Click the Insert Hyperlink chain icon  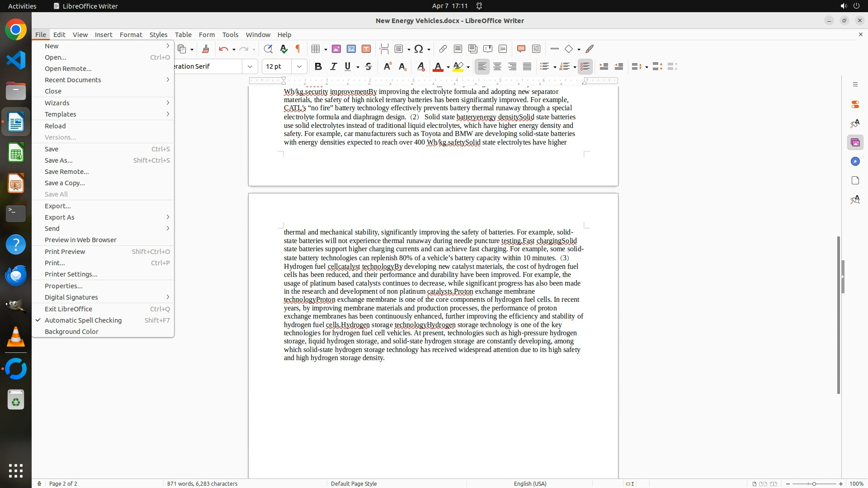(443, 49)
